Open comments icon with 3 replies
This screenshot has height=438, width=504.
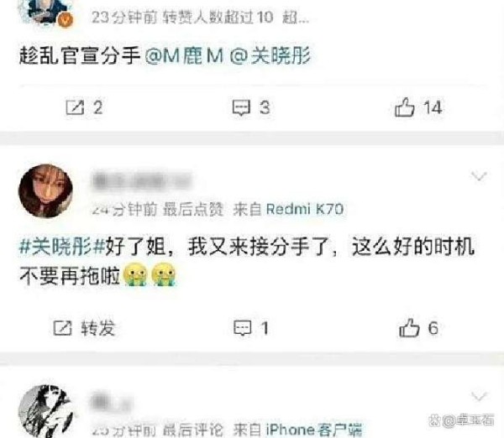241,107
